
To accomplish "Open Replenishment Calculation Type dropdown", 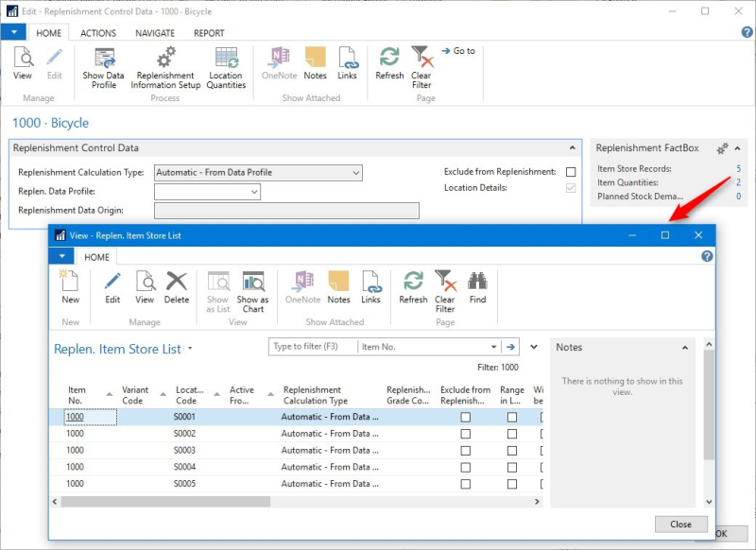I will coord(355,173).
